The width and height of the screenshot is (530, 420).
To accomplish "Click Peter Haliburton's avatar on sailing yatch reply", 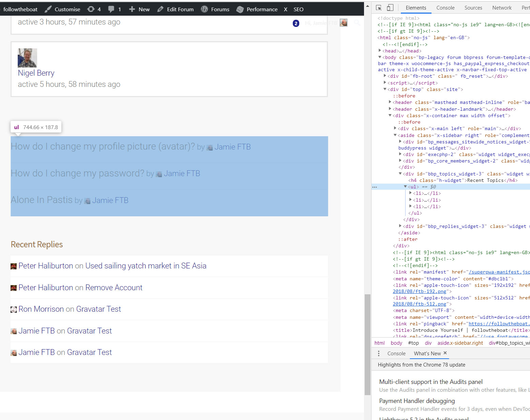I will 14,266.
